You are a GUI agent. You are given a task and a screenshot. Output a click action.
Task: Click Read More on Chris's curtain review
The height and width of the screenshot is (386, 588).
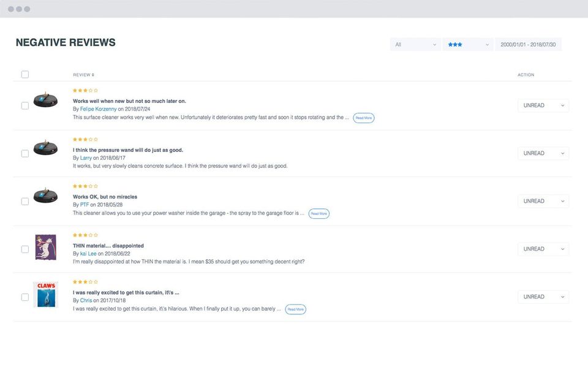295,309
